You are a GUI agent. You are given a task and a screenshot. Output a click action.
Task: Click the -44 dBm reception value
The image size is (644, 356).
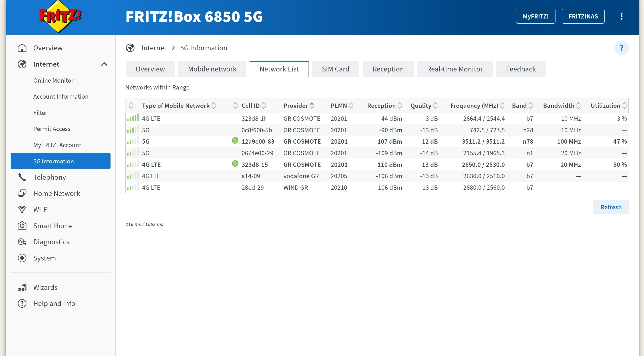390,118
